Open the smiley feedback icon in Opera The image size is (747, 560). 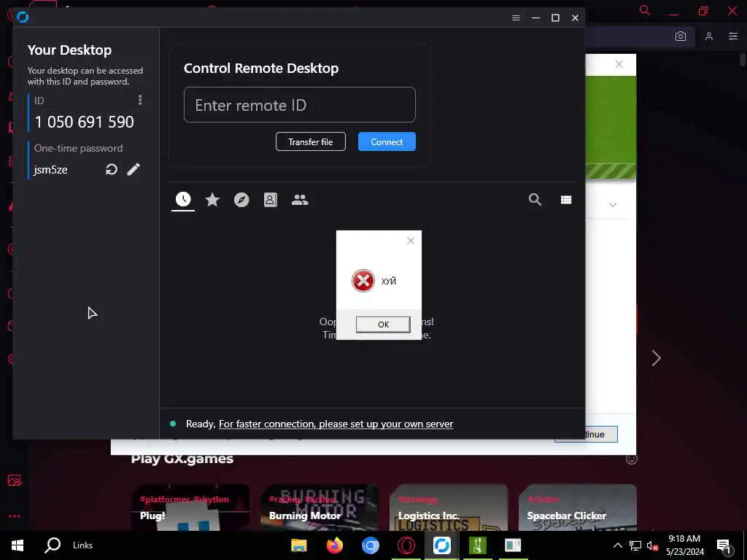631,459
